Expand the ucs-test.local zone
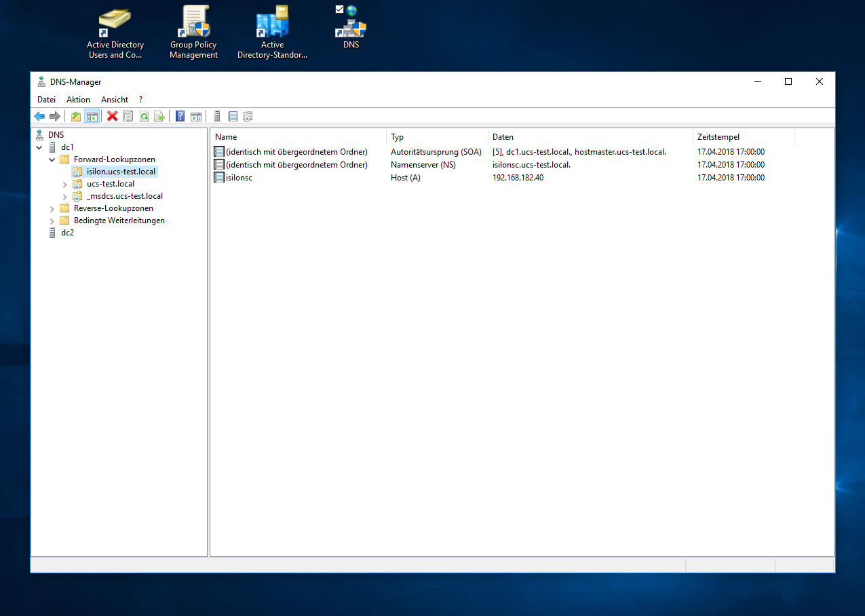 tap(65, 184)
